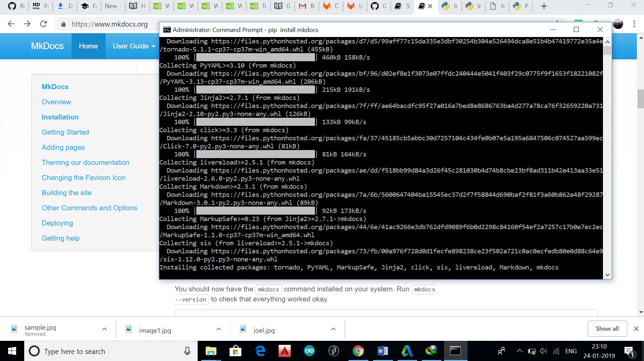The width and height of the screenshot is (644, 361).
Task: Reload the mkdocs.org page
Action: (x=43, y=24)
